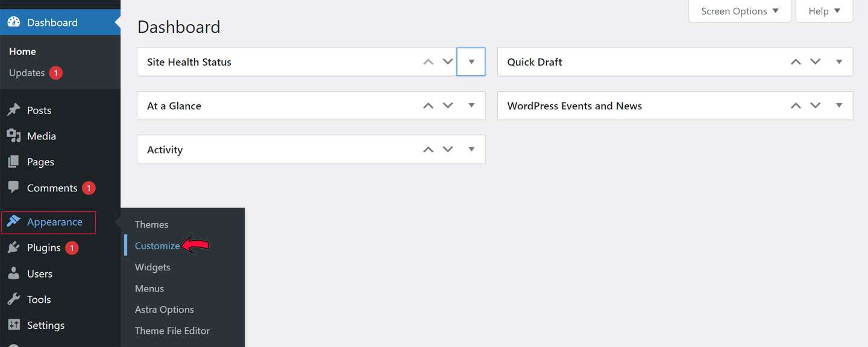
Task: Open the Appearance menu label
Action: coord(55,222)
